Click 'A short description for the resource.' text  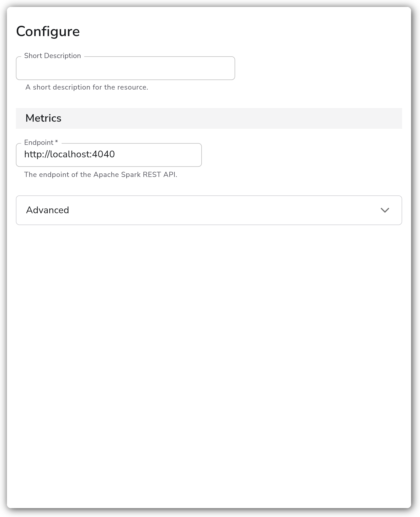[87, 87]
